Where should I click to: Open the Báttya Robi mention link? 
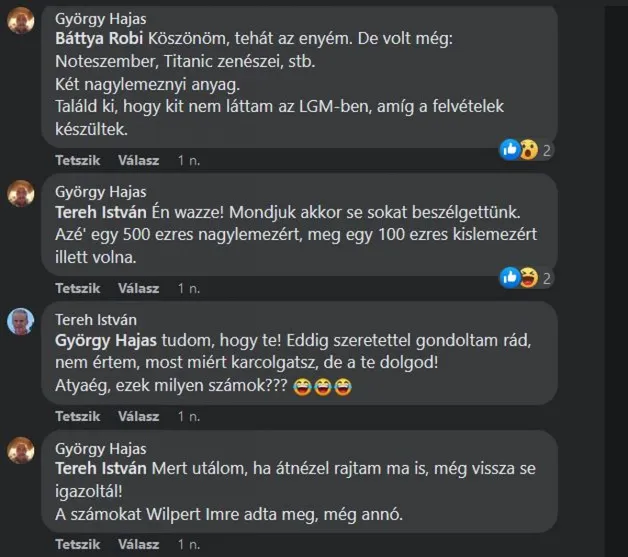98,39
